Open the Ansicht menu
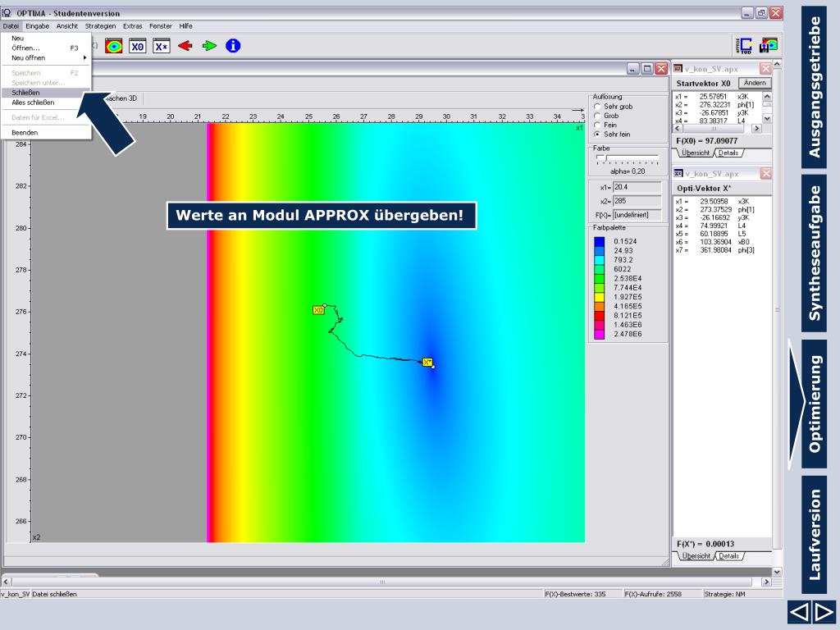The image size is (840, 630). (67, 25)
